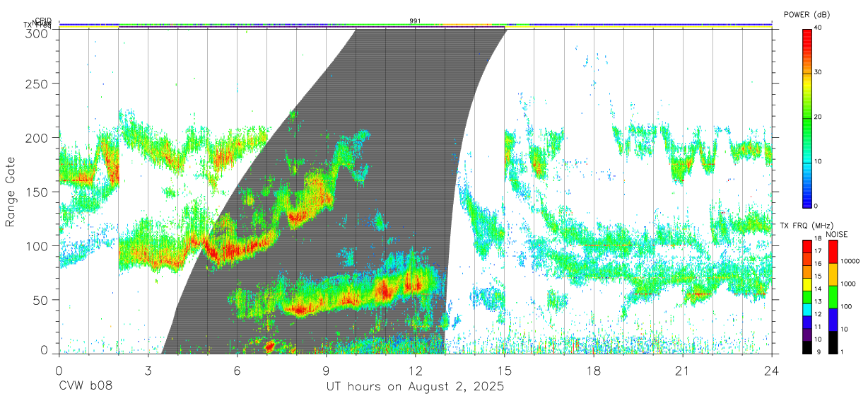This screenshot has height=401, width=868.
Task: Click the 13 tick on TX FRQ scale
Action: [x=819, y=301]
